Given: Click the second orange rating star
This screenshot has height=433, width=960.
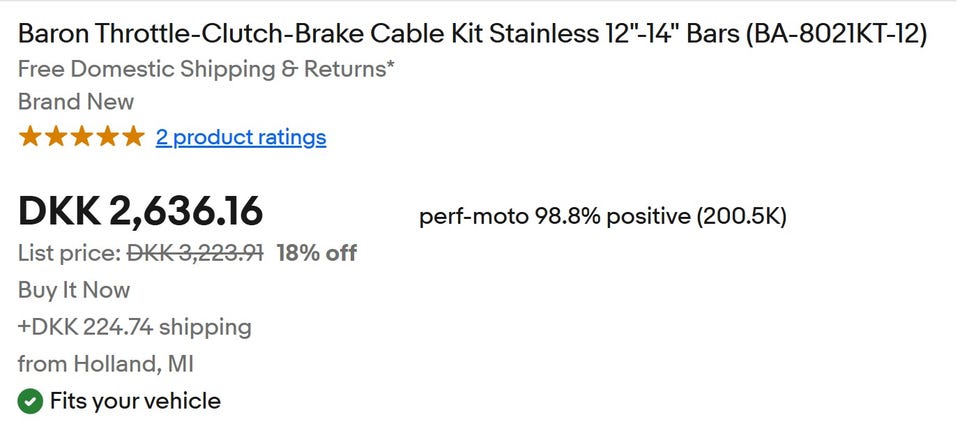Looking at the screenshot, I should [x=56, y=137].
